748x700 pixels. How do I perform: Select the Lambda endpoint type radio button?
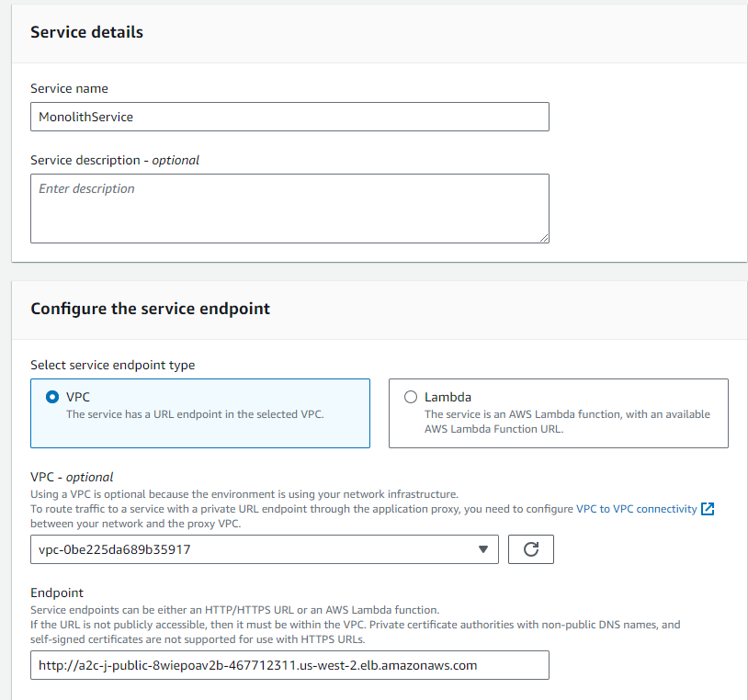[410, 397]
